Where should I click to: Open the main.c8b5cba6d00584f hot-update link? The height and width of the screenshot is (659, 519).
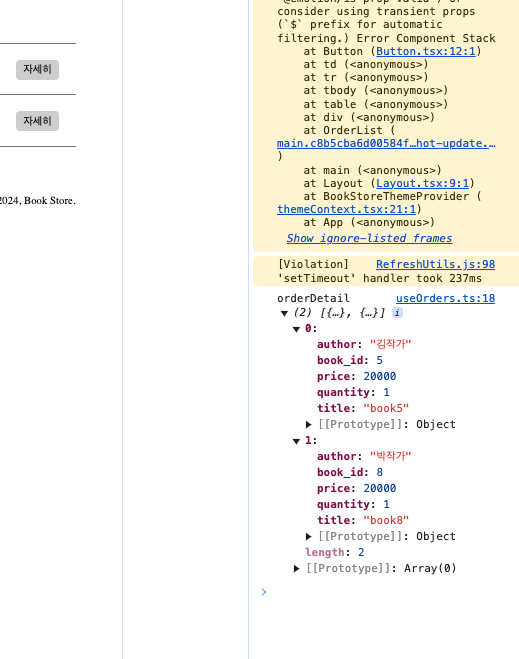[x=386, y=143]
